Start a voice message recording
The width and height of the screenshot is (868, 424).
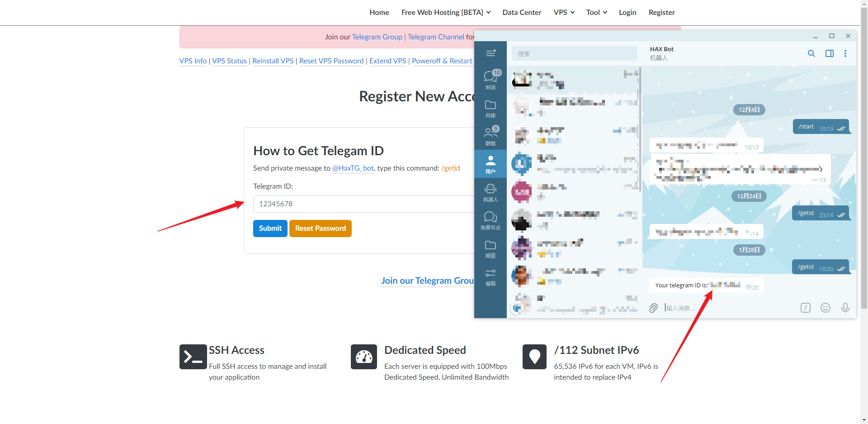coord(845,308)
